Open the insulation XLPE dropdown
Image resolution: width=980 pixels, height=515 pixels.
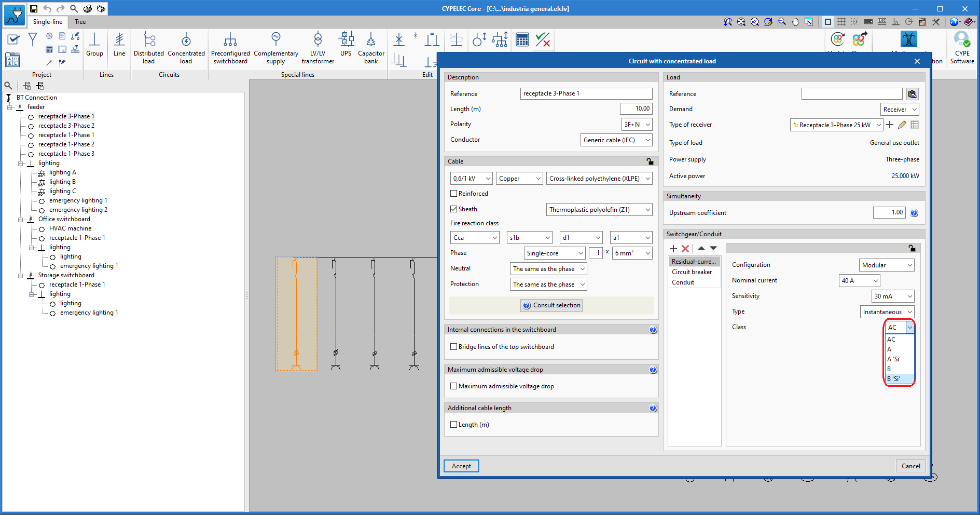(x=599, y=179)
